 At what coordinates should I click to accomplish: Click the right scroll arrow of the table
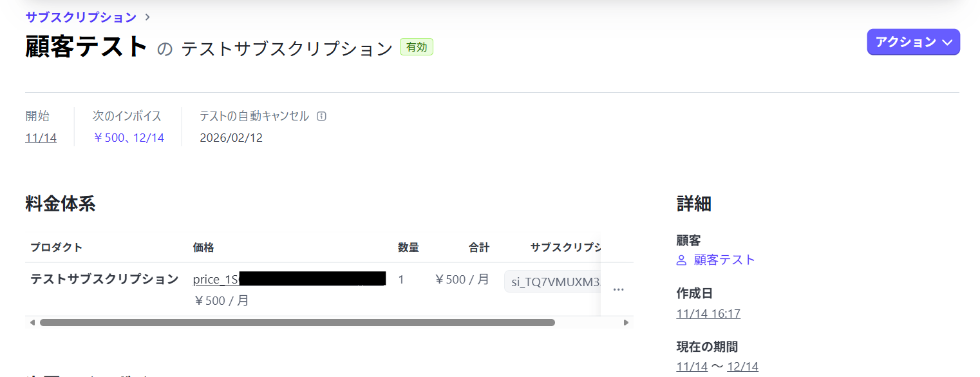(x=626, y=322)
